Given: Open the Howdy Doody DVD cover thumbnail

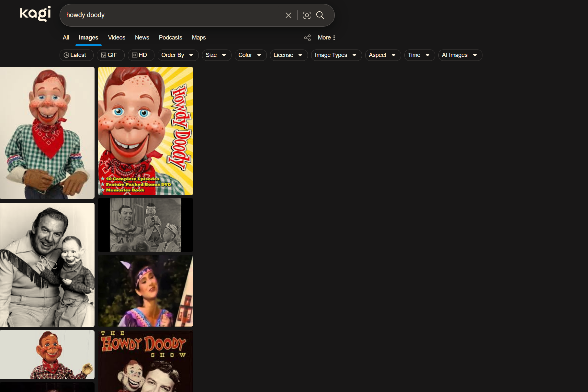Looking at the screenshot, I should click(x=145, y=131).
